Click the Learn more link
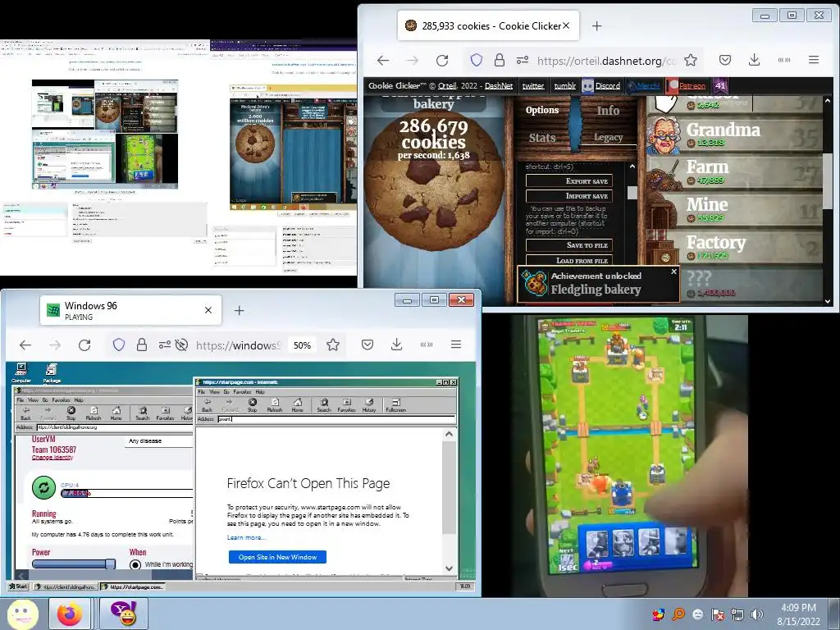 (246, 537)
